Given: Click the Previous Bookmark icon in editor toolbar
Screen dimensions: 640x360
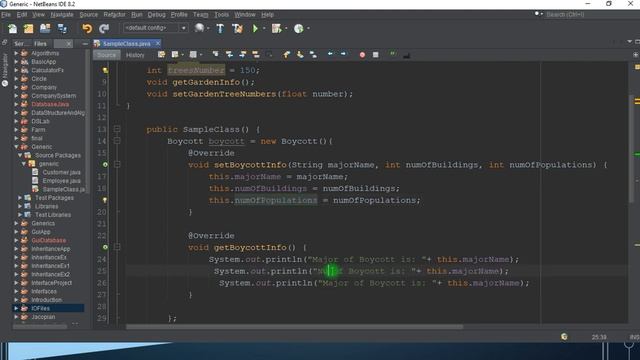Looking at the screenshot, I should pos(287,55).
